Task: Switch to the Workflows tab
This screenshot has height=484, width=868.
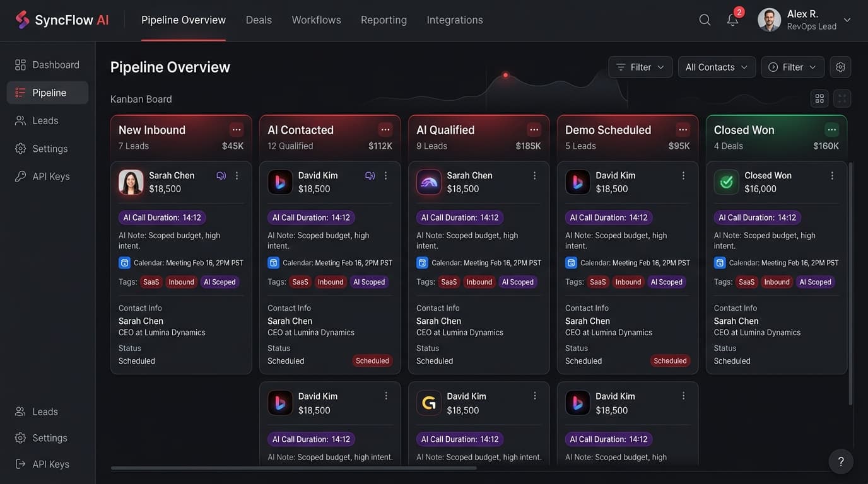Action: click(x=316, y=20)
